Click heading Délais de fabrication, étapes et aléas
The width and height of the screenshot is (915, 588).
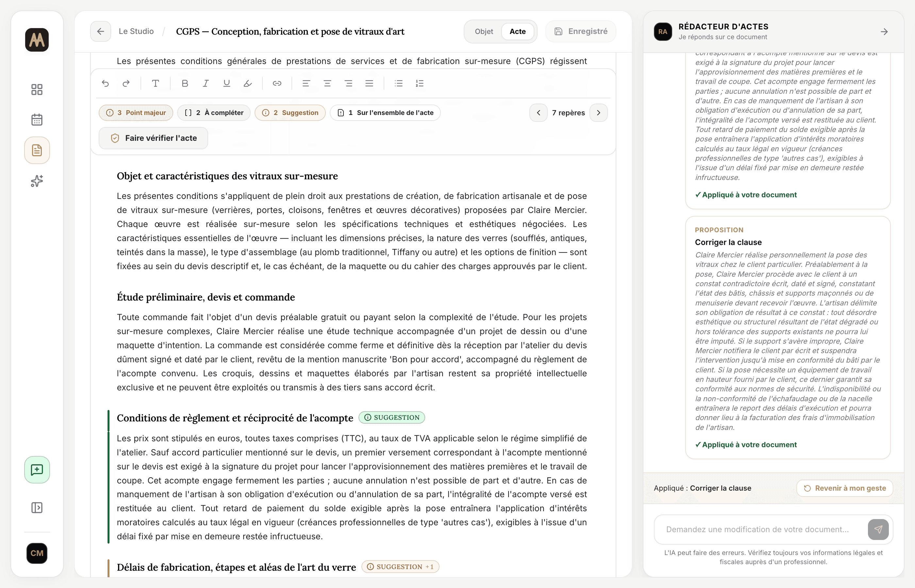(x=236, y=567)
